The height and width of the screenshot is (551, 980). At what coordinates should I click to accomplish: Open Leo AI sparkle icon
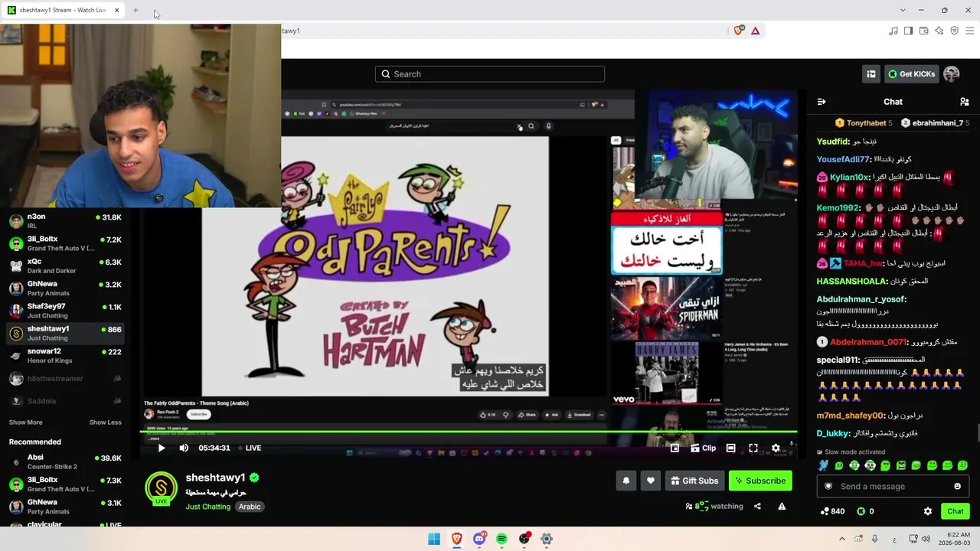click(939, 31)
